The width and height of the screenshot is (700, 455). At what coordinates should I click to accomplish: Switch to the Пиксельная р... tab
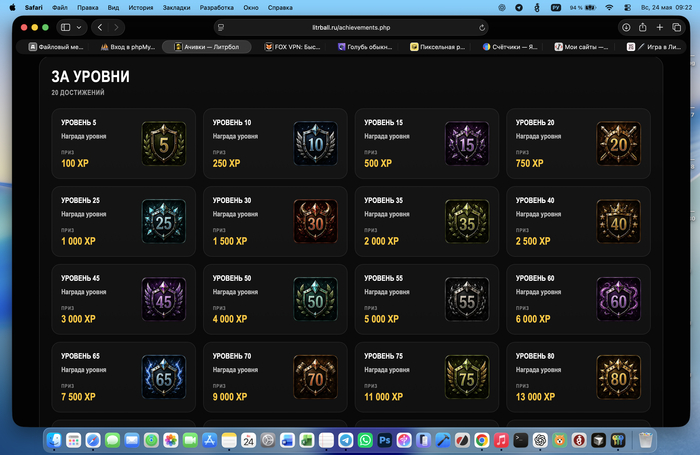click(x=438, y=47)
